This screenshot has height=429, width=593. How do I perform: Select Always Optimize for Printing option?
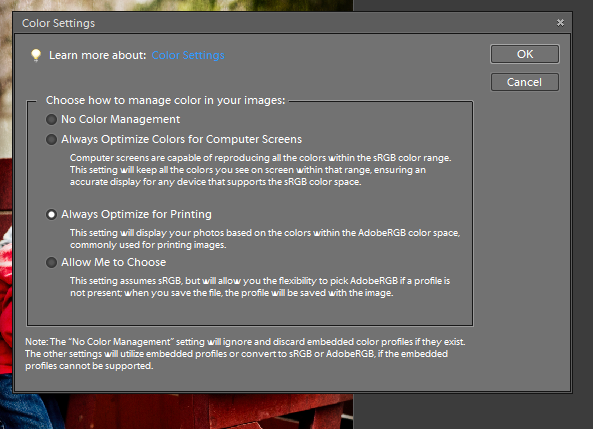coord(51,214)
